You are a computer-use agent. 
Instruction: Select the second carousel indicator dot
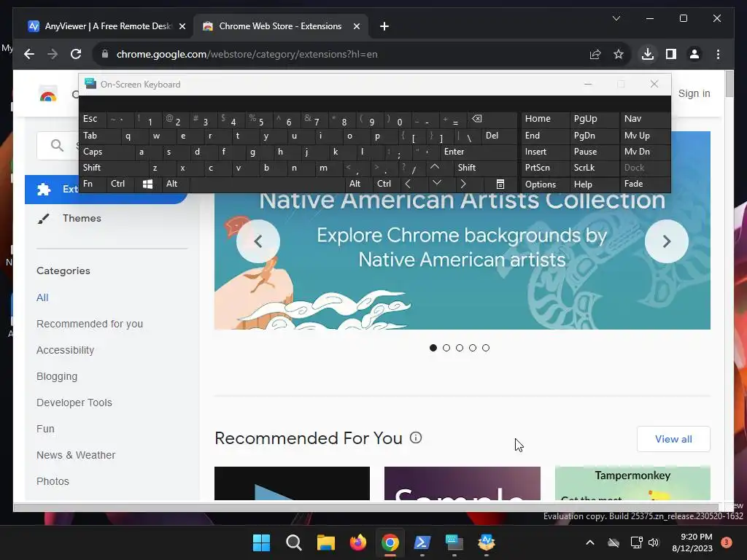(446, 348)
